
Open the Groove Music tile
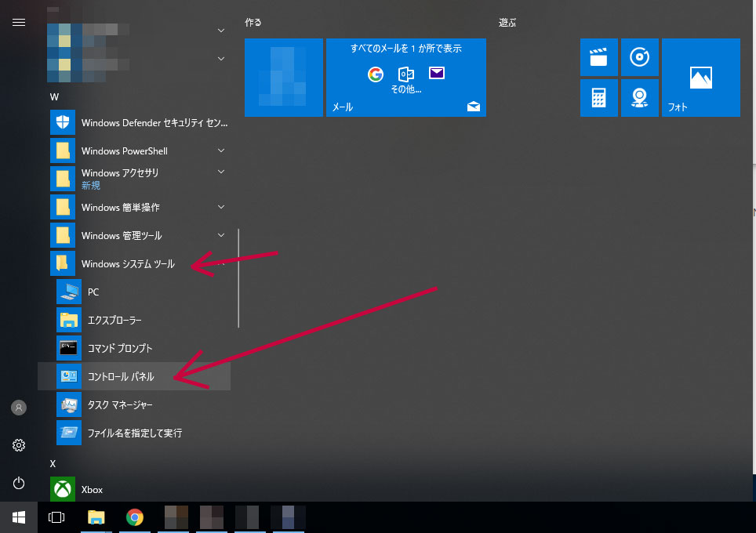click(x=640, y=57)
